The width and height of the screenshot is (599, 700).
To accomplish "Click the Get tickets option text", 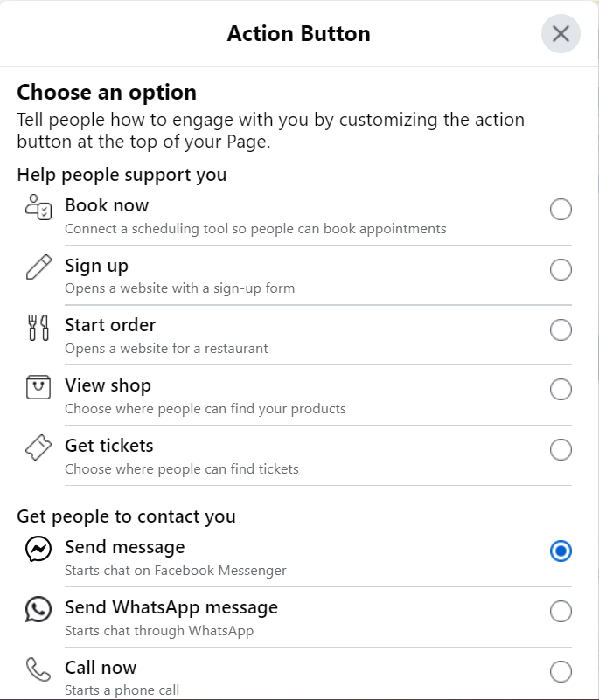I will coord(109,446).
